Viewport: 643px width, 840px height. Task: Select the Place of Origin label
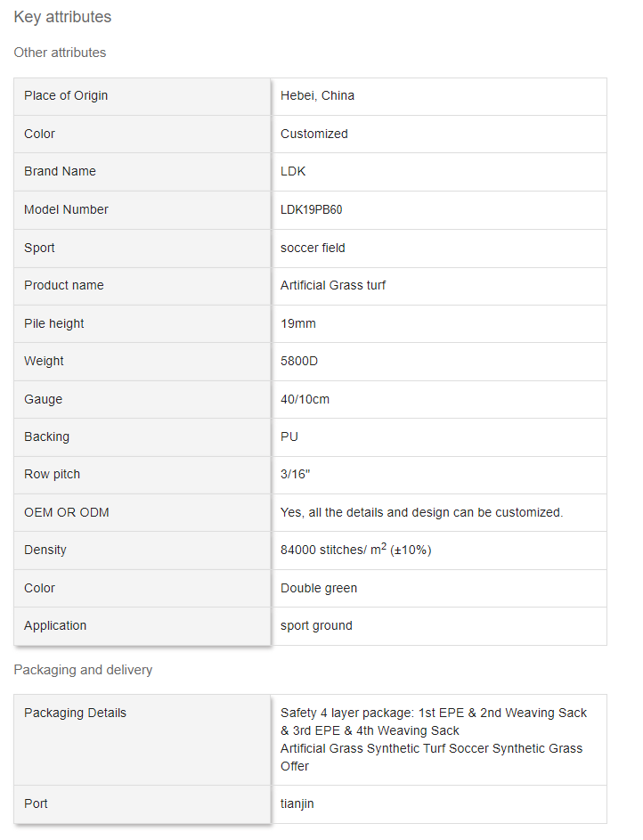(x=66, y=95)
